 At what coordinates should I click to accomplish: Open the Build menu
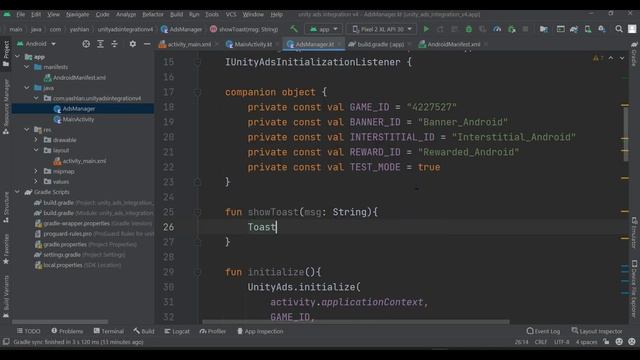tap(176, 14)
